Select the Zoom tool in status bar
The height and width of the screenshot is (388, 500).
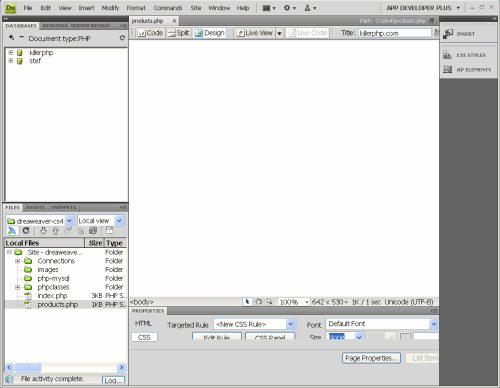(x=269, y=302)
